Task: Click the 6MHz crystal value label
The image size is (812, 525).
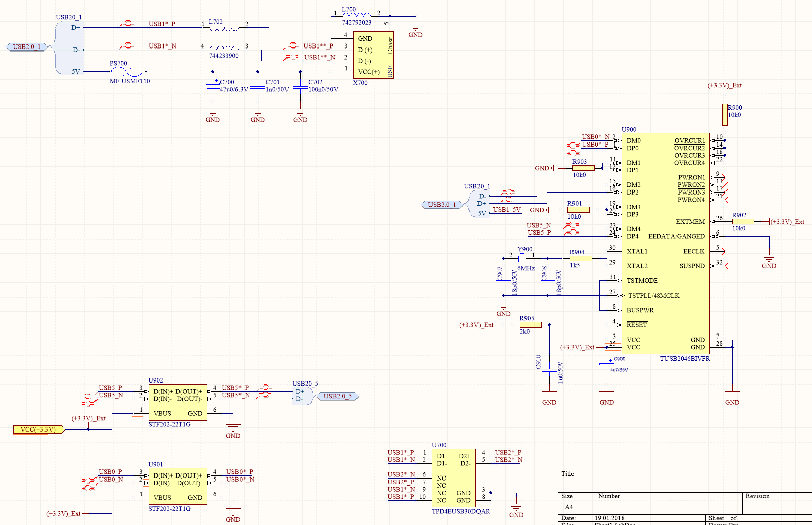Action: 526,269
